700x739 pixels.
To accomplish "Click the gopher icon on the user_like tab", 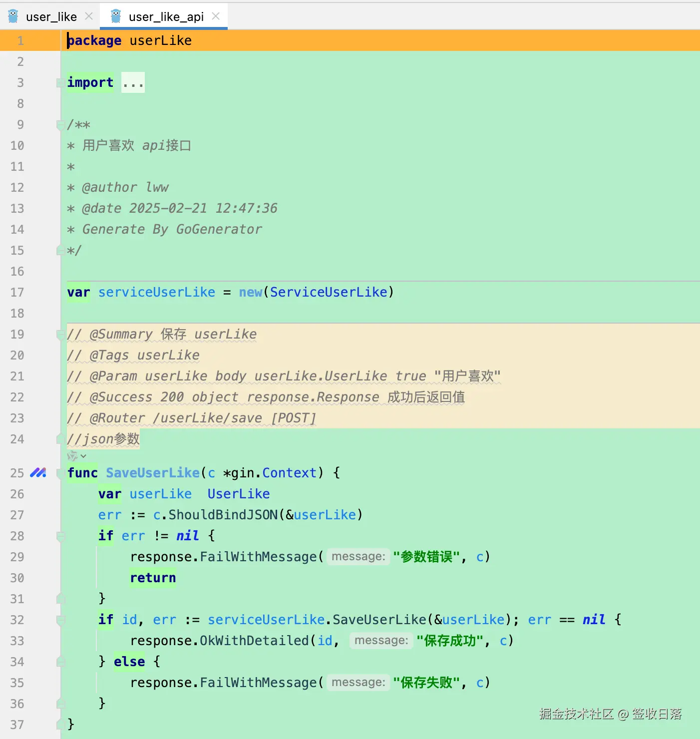I will (13, 16).
